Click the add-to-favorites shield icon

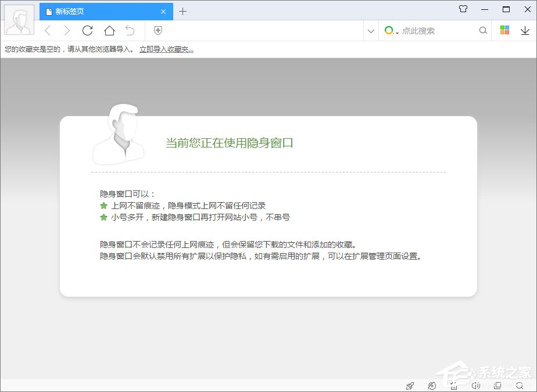tap(157, 30)
